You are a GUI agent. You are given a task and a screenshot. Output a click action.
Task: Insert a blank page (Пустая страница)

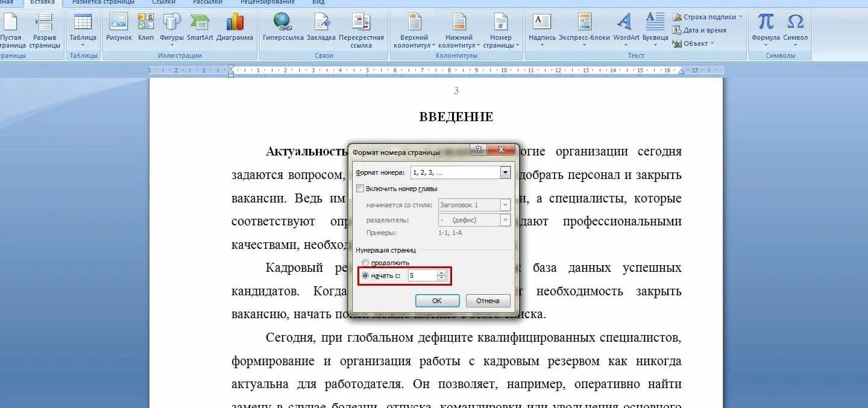[x=11, y=30]
